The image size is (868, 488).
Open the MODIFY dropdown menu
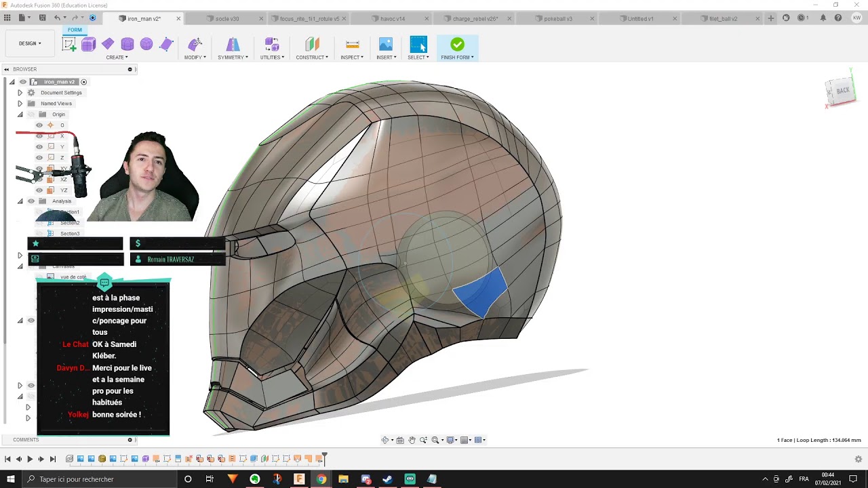pyautogui.click(x=195, y=57)
